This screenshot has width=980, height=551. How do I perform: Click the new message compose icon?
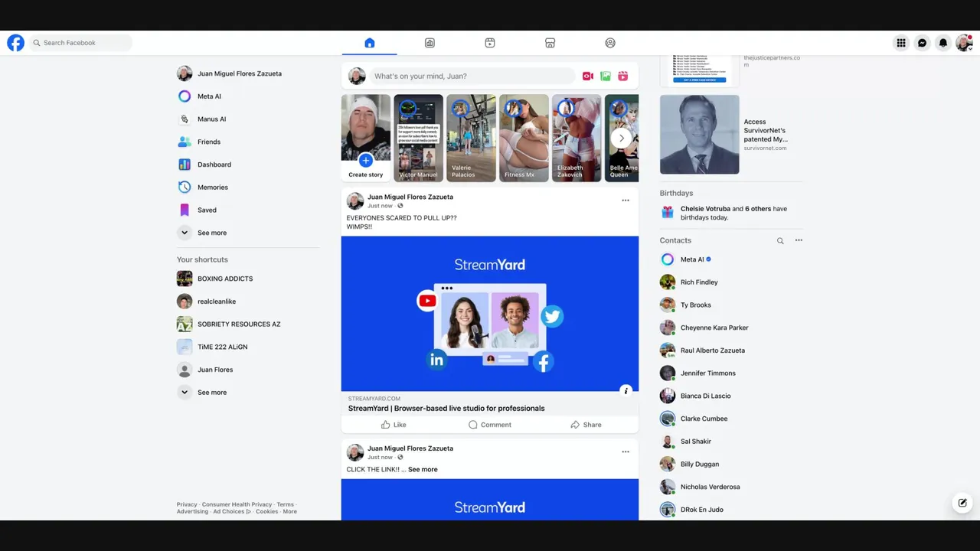962,503
